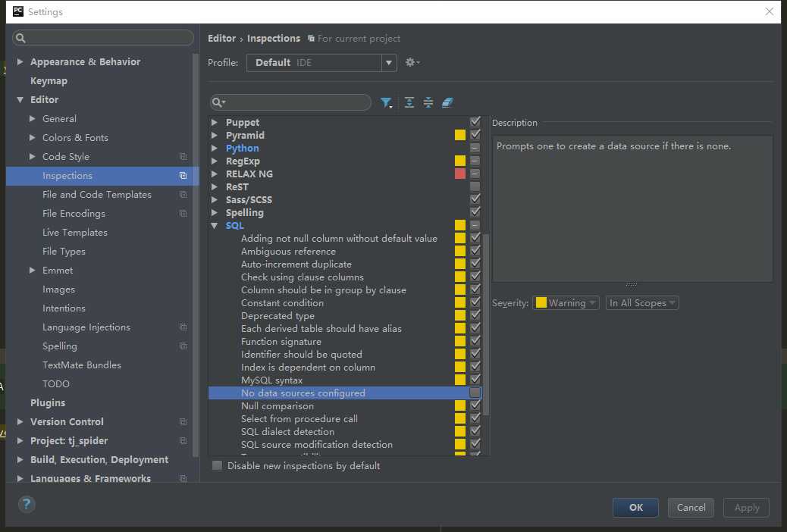This screenshot has width=787, height=532.
Task: Open the profile gear actions menu
Action: (412, 62)
